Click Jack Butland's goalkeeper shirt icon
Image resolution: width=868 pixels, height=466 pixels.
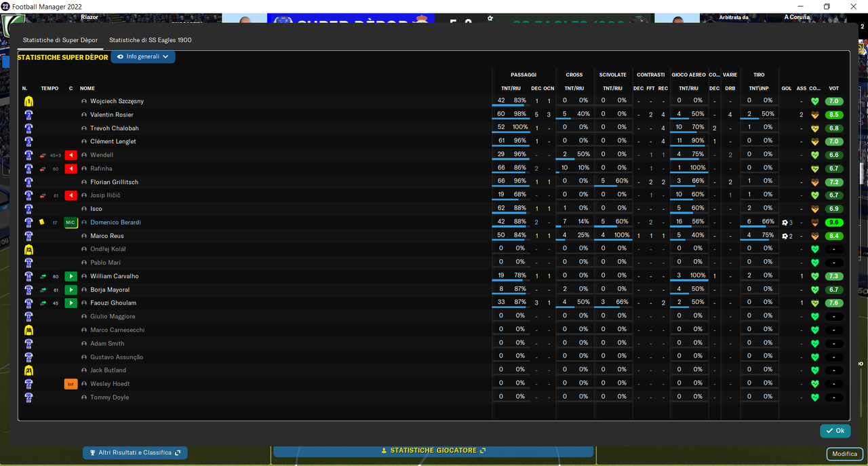pyautogui.click(x=28, y=370)
